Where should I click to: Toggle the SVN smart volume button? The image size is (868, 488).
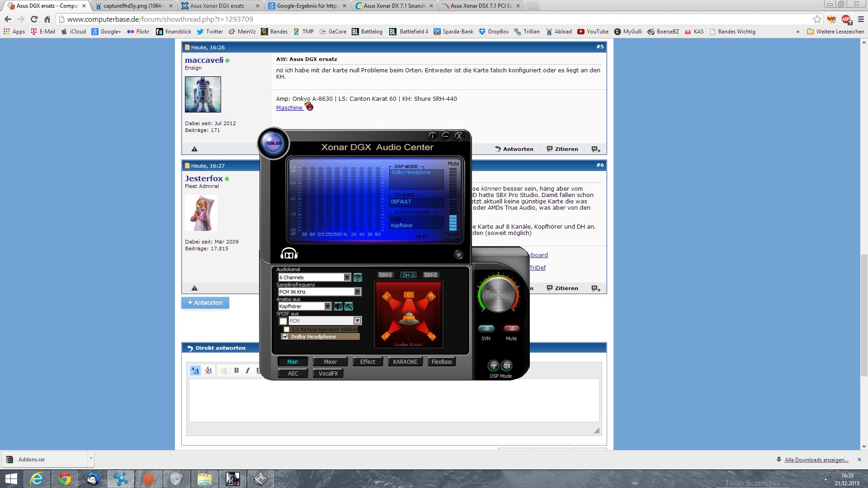coord(486,328)
